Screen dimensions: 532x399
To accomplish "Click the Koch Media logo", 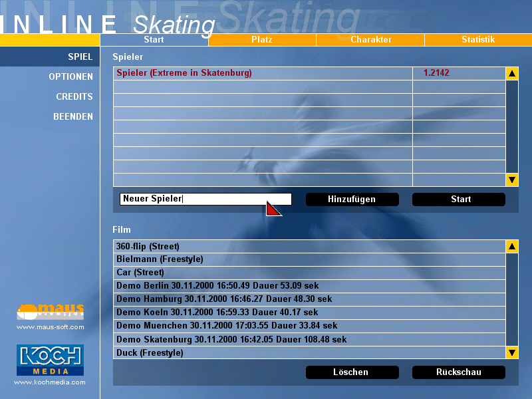I will (x=51, y=360).
